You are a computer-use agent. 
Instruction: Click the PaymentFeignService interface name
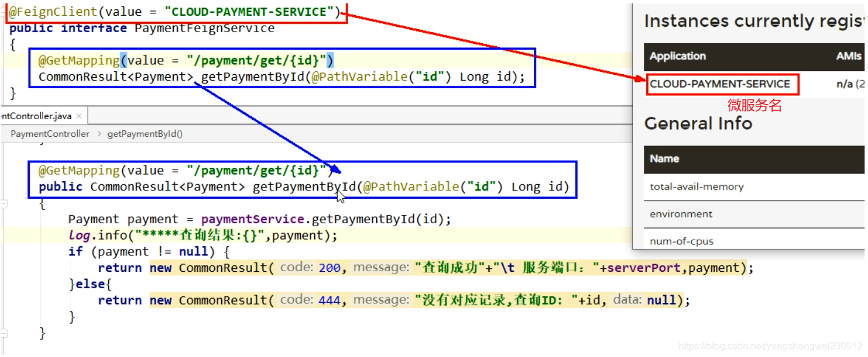(x=205, y=28)
